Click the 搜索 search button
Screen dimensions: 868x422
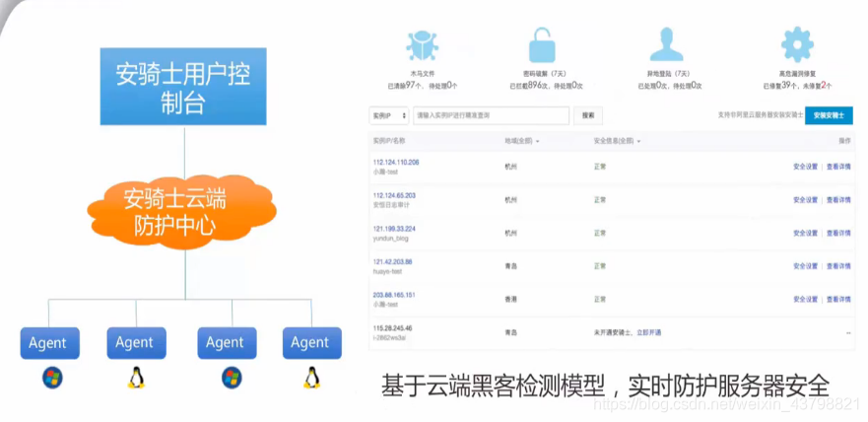[588, 115]
